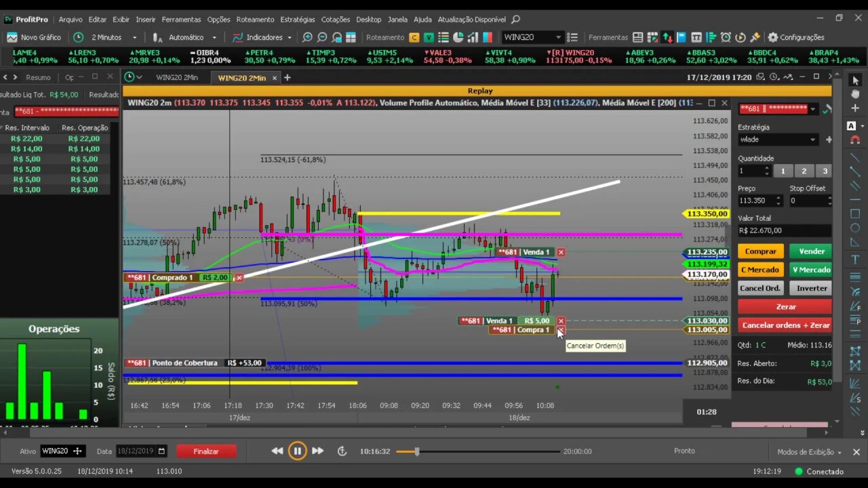Image resolution: width=868 pixels, height=488 pixels.
Task: Open the Estratégias menu
Action: tap(298, 20)
